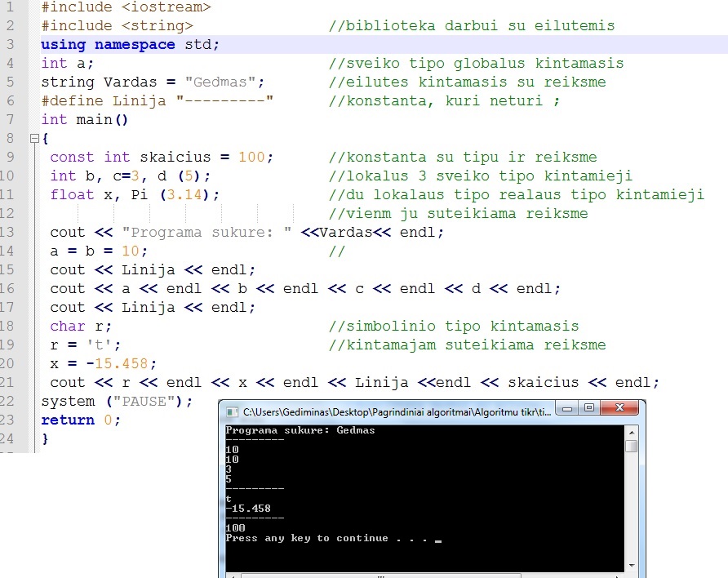728x578 pixels.
Task: Place cursor in '#include <string>'
Action: point(117,26)
